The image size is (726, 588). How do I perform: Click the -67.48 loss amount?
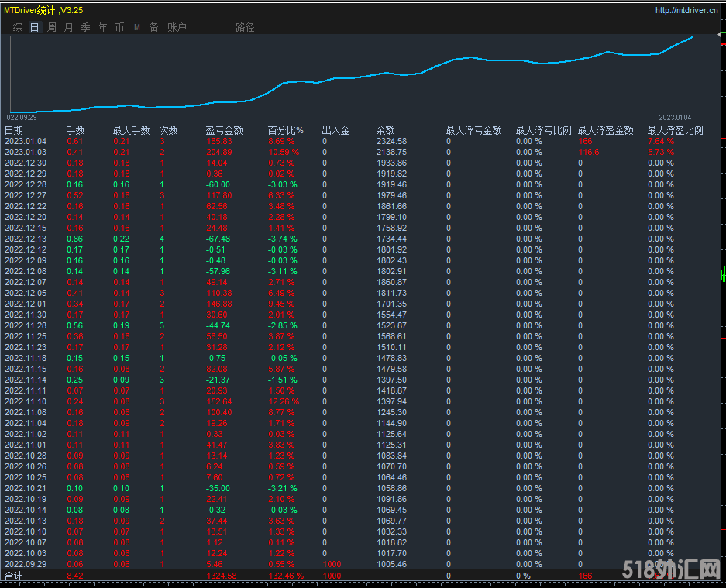[218, 239]
